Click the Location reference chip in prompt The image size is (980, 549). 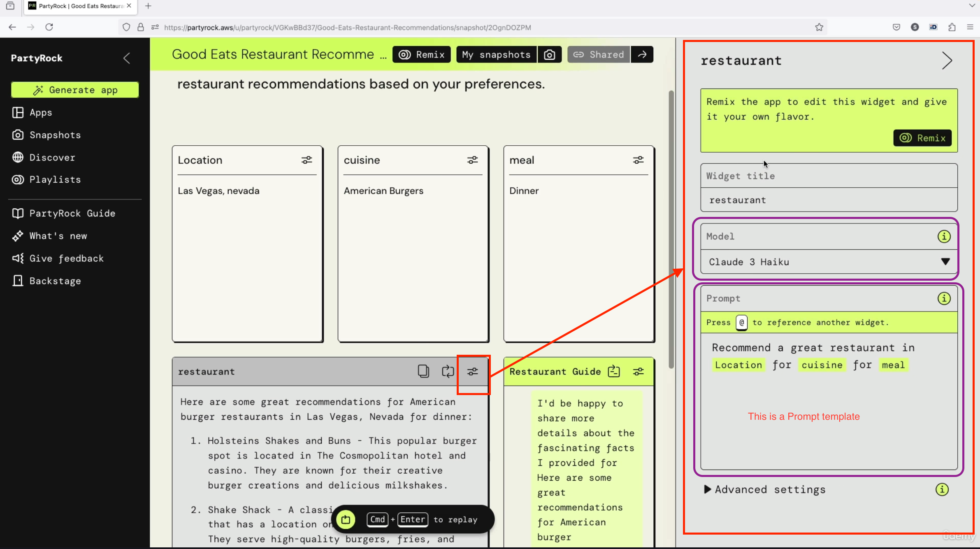pos(738,365)
